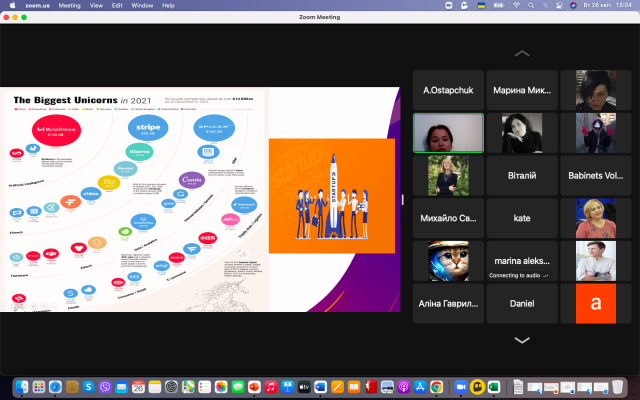Select the marina aleks... participant tile
The image size is (640, 400).
522,261
